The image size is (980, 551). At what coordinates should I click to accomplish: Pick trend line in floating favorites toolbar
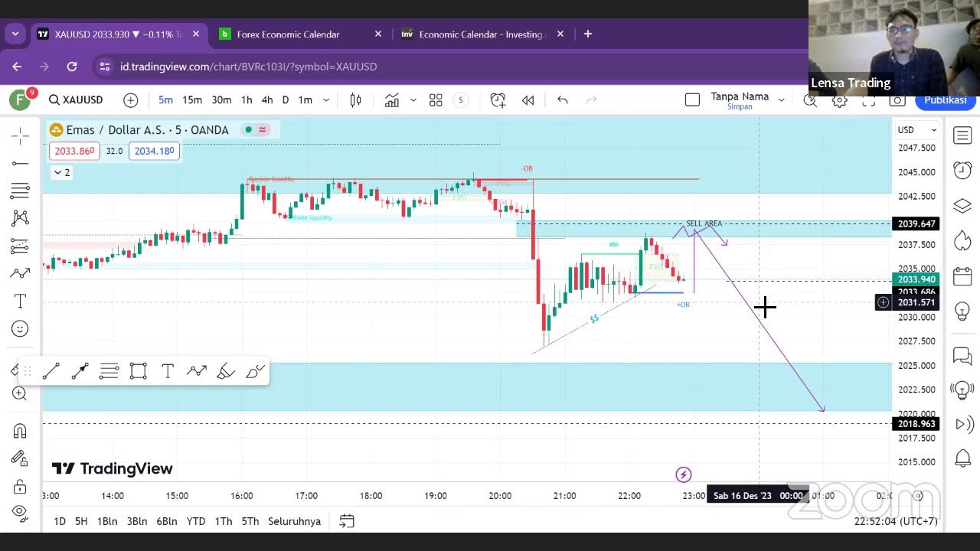pos(51,371)
